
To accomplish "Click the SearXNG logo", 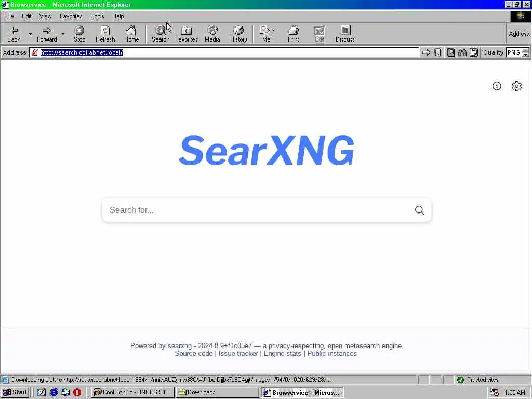I will (x=267, y=150).
